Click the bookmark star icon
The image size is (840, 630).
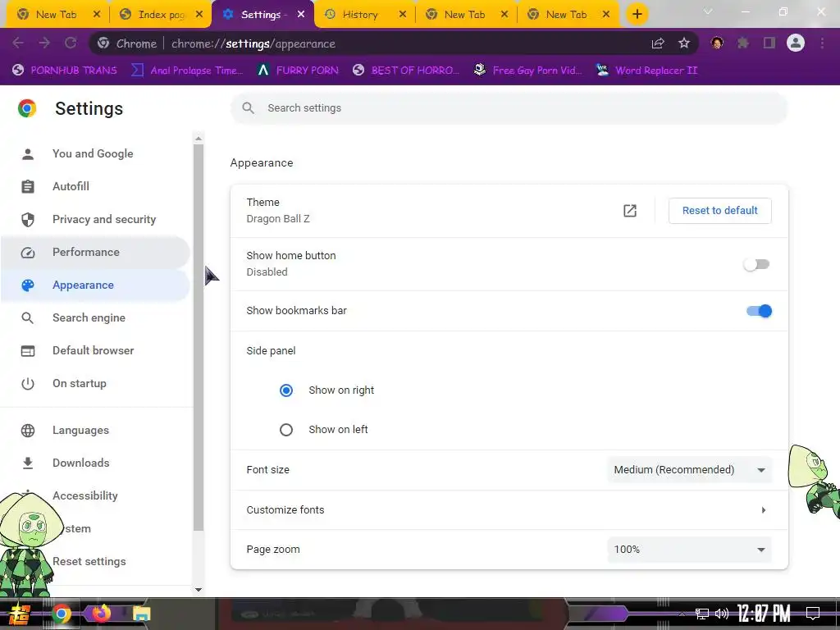[684, 43]
